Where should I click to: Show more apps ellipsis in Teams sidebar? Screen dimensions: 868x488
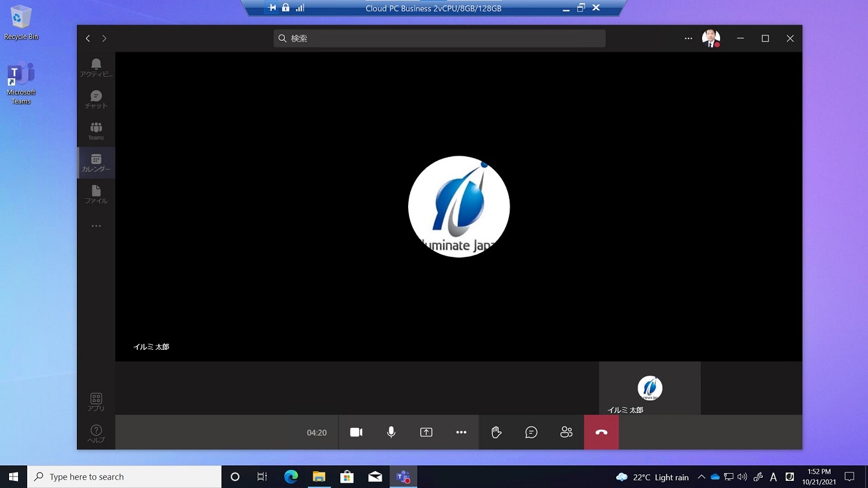pos(96,226)
